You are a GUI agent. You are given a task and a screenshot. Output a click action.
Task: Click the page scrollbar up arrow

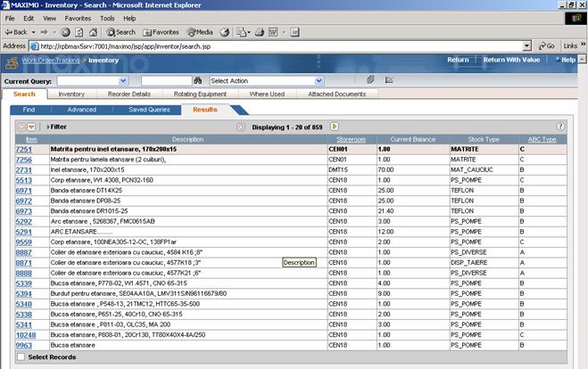click(582, 59)
